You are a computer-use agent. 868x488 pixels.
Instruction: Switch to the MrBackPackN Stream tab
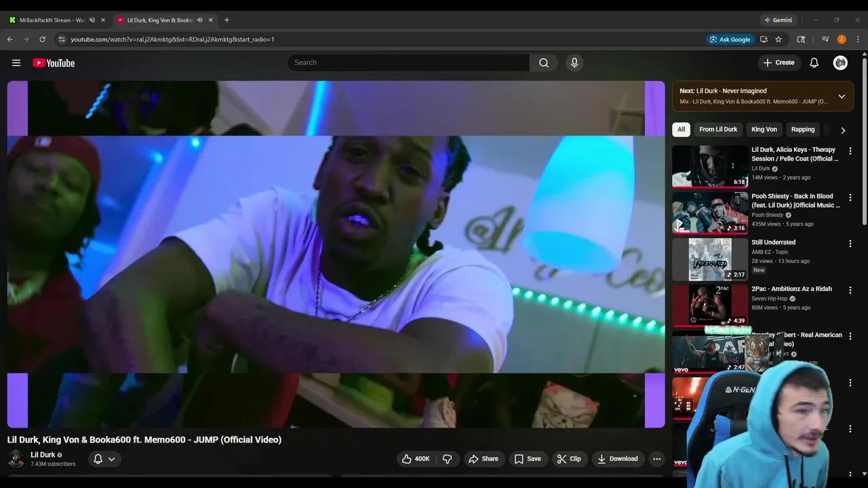[52, 20]
